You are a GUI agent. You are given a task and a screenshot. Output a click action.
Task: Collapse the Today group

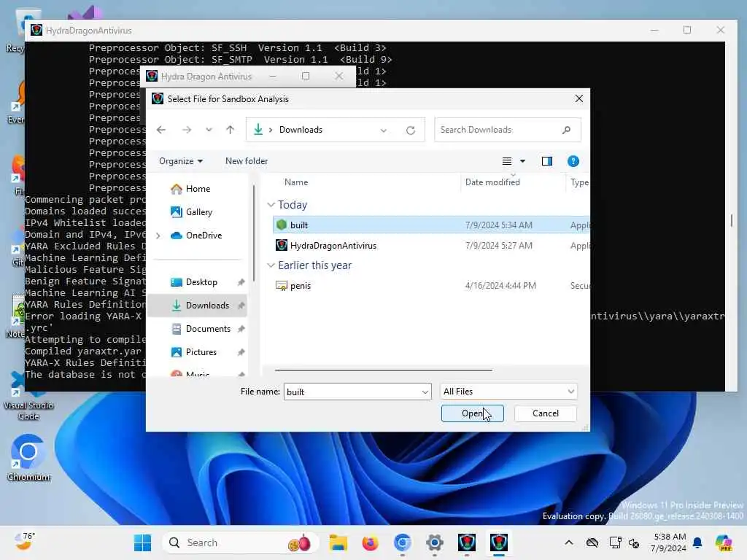coord(271,205)
